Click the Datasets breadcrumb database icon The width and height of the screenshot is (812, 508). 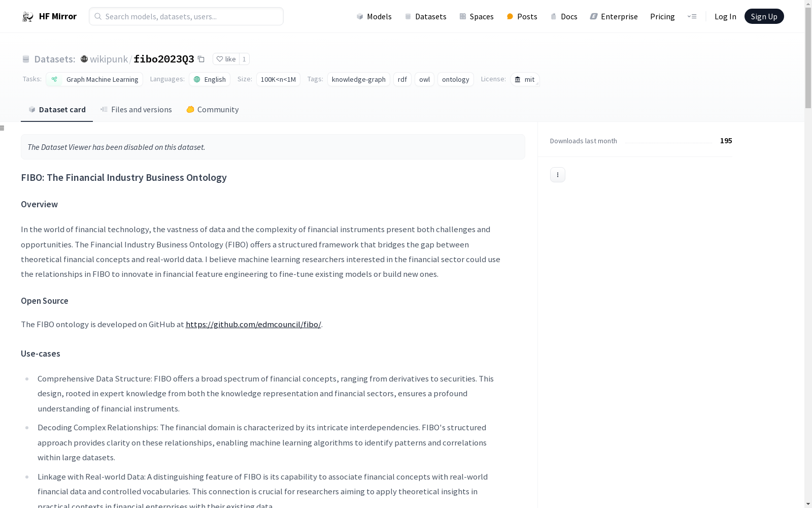pyautogui.click(x=26, y=59)
